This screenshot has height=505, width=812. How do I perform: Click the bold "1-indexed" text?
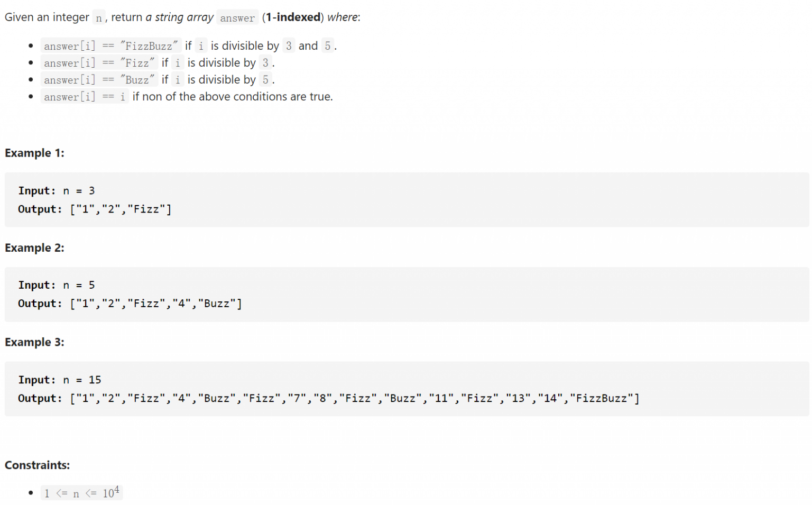(x=293, y=17)
